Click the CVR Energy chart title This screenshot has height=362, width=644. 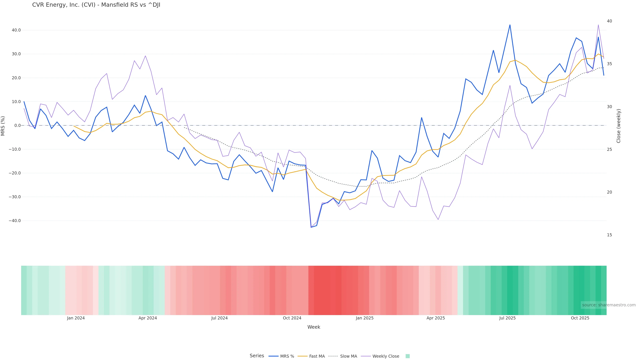96,5
